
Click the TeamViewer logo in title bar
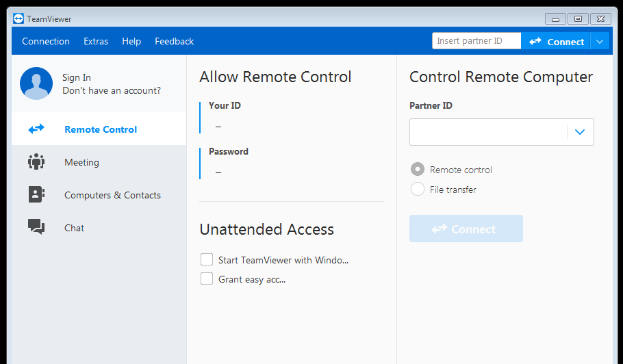coord(18,18)
